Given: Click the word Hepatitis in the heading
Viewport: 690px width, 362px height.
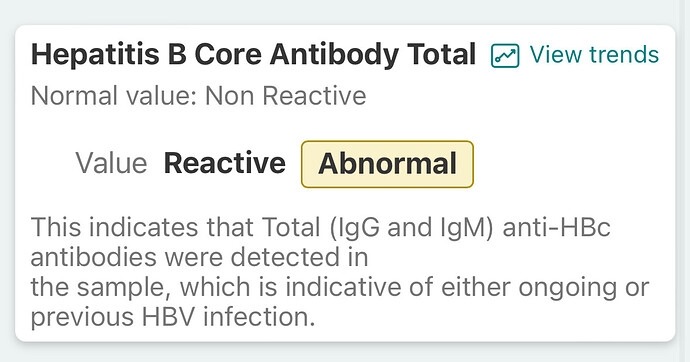Looking at the screenshot, I should tap(95, 55).
